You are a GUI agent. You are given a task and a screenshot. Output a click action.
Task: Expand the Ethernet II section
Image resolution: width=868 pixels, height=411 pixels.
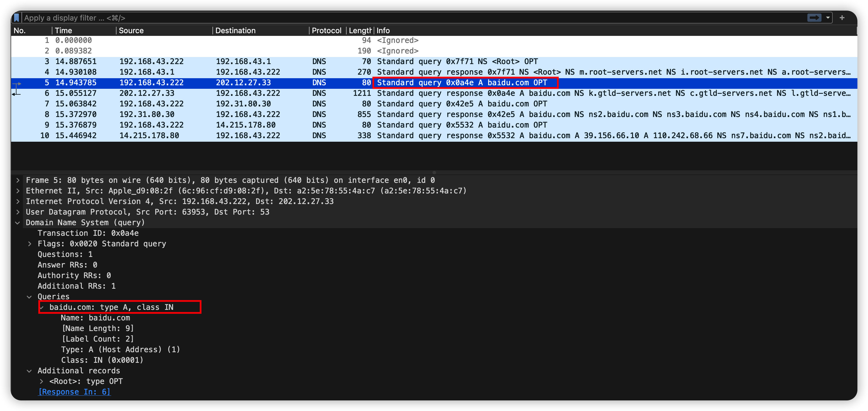[x=18, y=191]
